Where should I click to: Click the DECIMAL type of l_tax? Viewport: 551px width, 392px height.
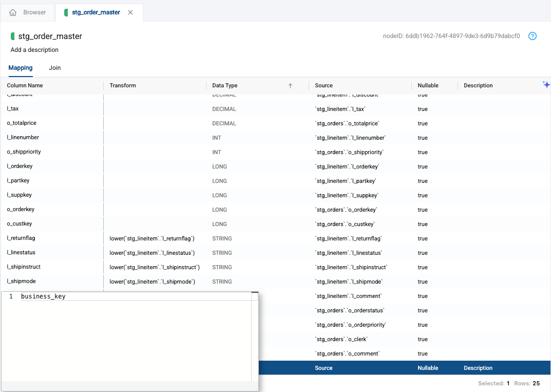click(224, 109)
